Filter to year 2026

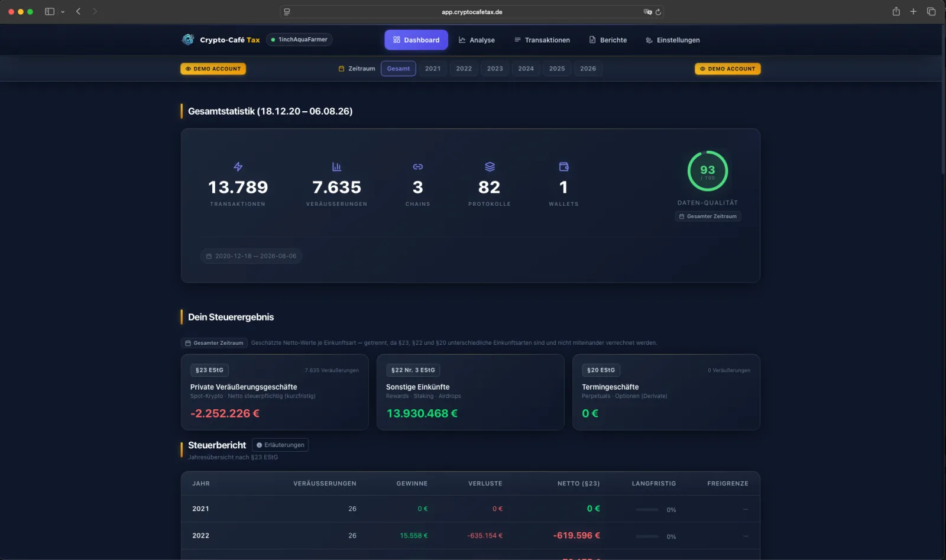(588, 69)
